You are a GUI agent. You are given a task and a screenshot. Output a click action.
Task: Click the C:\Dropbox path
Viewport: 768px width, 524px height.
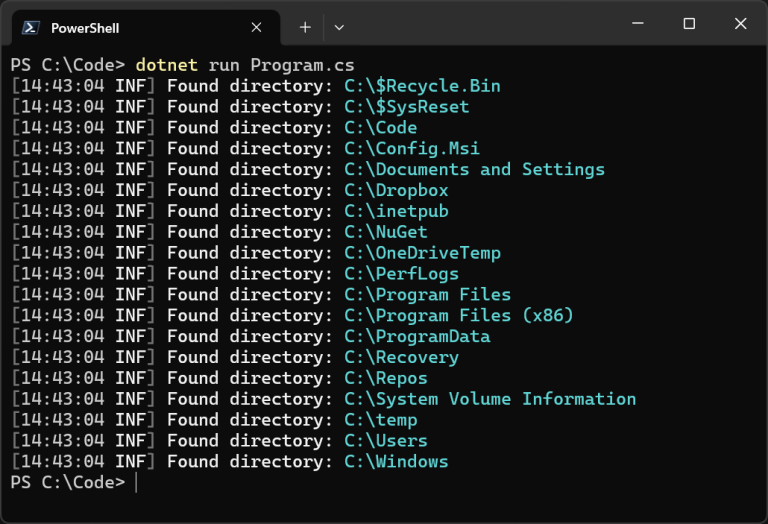pyautogui.click(x=396, y=191)
